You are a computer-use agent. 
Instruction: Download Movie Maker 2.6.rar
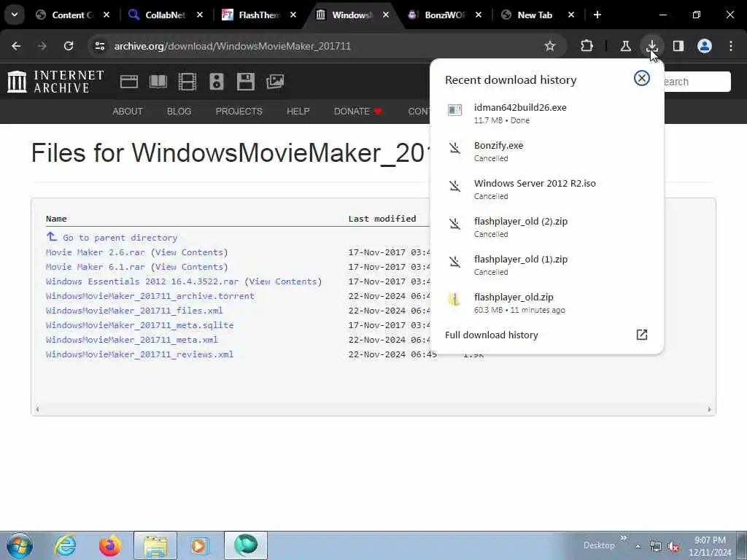click(x=96, y=252)
